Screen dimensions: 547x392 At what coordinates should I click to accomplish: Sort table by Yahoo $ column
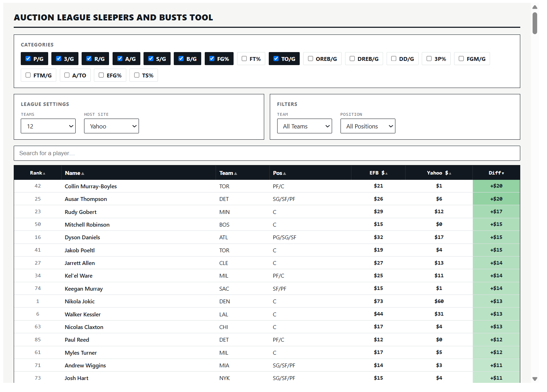439,173
